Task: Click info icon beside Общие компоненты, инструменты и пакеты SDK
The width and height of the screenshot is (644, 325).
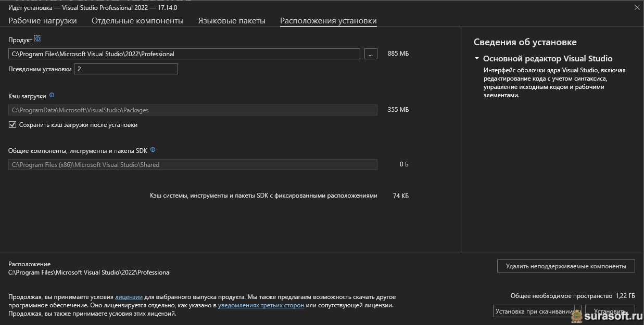Action: coord(153,150)
